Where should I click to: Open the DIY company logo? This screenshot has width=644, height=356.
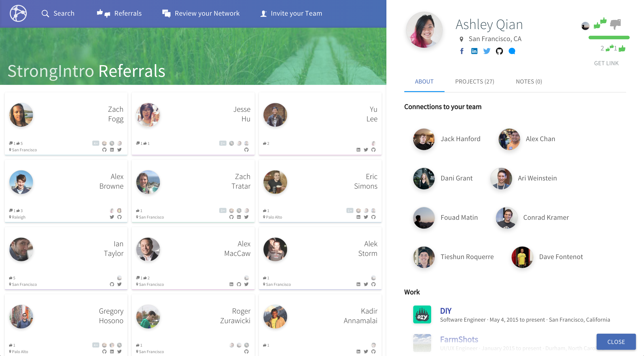click(x=422, y=314)
